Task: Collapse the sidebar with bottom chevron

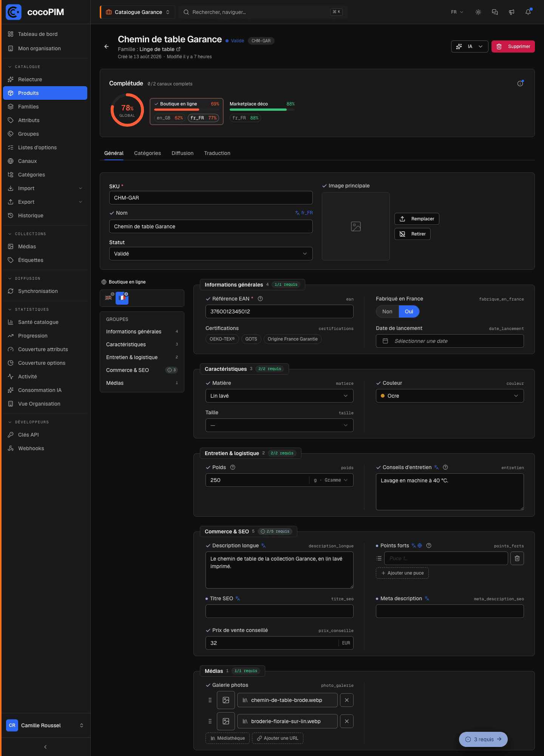Action: click(x=45, y=747)
